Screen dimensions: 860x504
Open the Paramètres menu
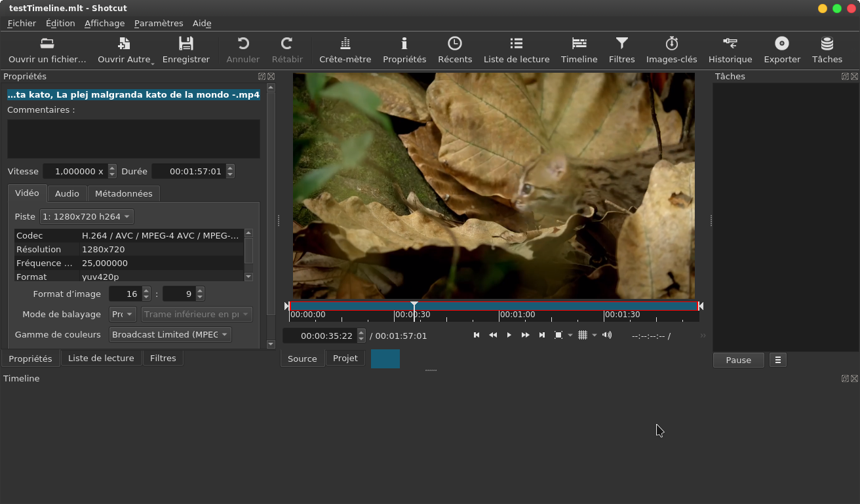pos(159,23)
